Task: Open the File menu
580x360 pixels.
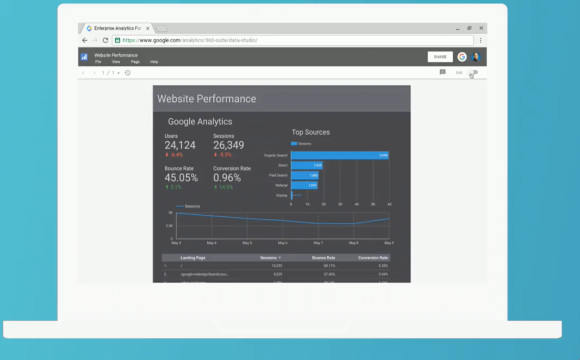Action: pyautogui.click(x=98, y=62)
